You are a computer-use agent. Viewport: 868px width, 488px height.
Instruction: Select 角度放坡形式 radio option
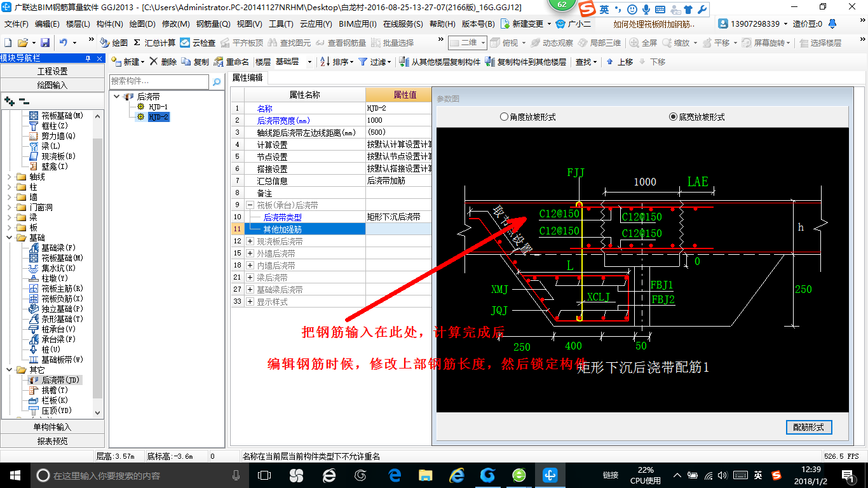point(527,117)
